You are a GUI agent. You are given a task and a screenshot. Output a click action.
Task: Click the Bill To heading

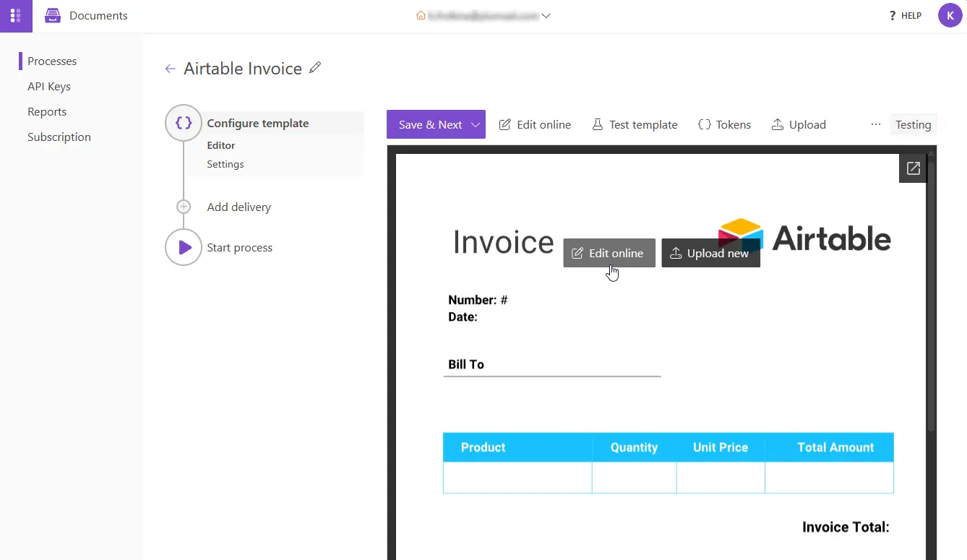[466, 364]
